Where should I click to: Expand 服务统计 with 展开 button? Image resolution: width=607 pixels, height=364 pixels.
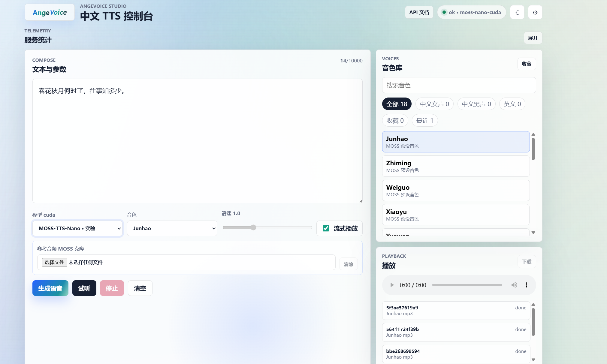click(x=533, y=38)
